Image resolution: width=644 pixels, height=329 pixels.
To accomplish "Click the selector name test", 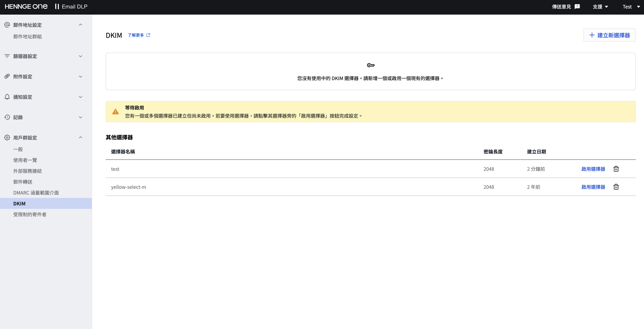I will pos(115,169).
